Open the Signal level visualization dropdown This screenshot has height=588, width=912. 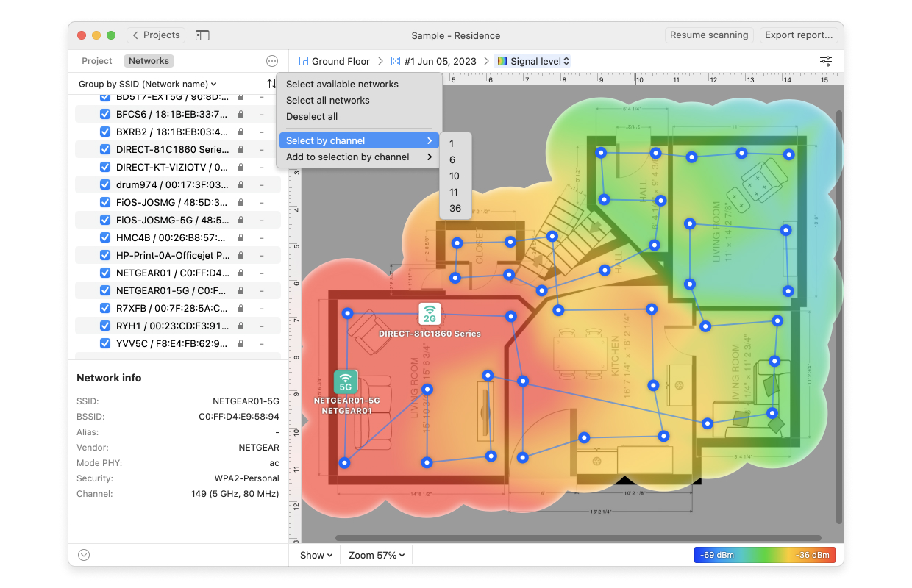pyautogui.click(x=533, y=61)
